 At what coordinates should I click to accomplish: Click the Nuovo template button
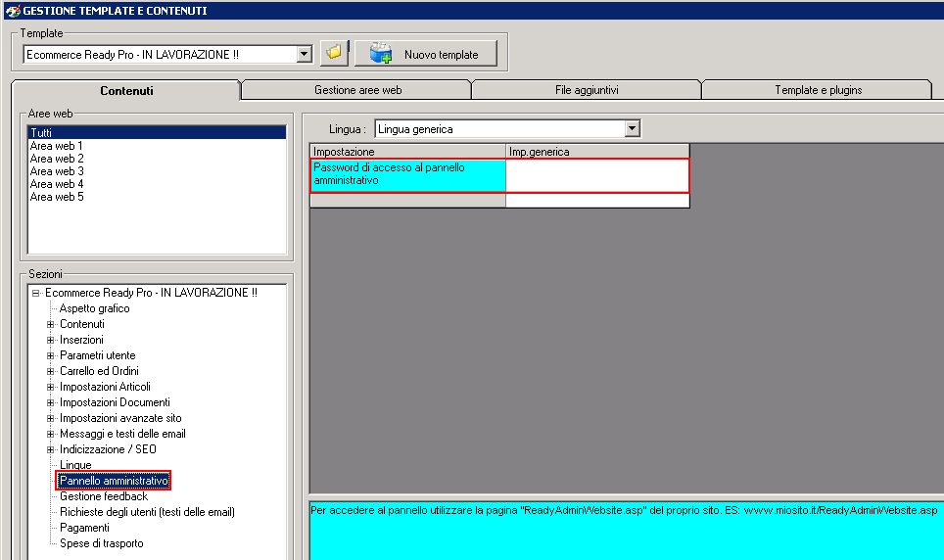(426, 54)
